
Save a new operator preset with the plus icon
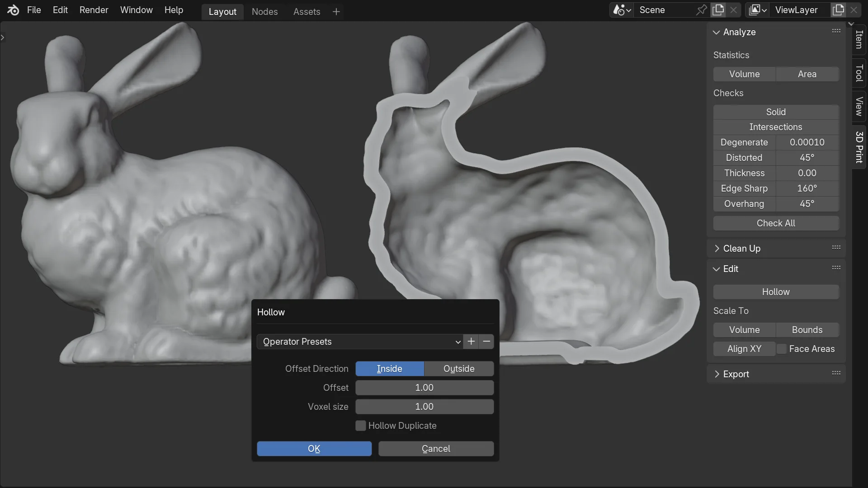pos(471,342)
